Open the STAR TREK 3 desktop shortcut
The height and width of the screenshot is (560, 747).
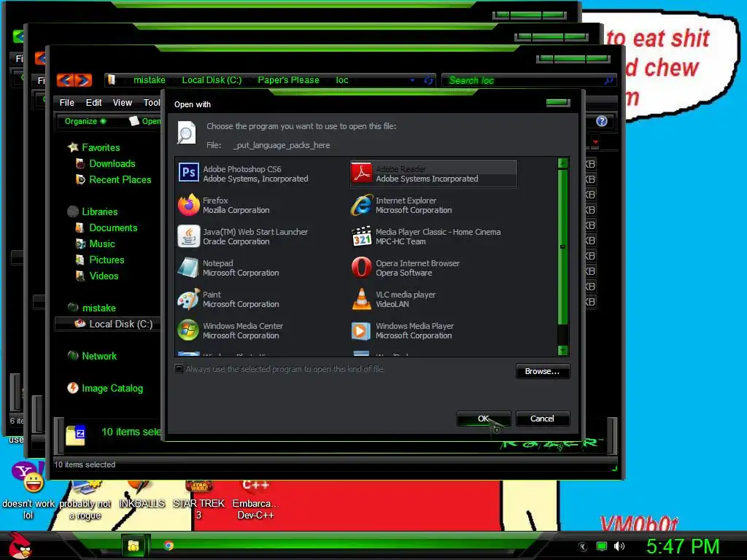pos(198,500)
